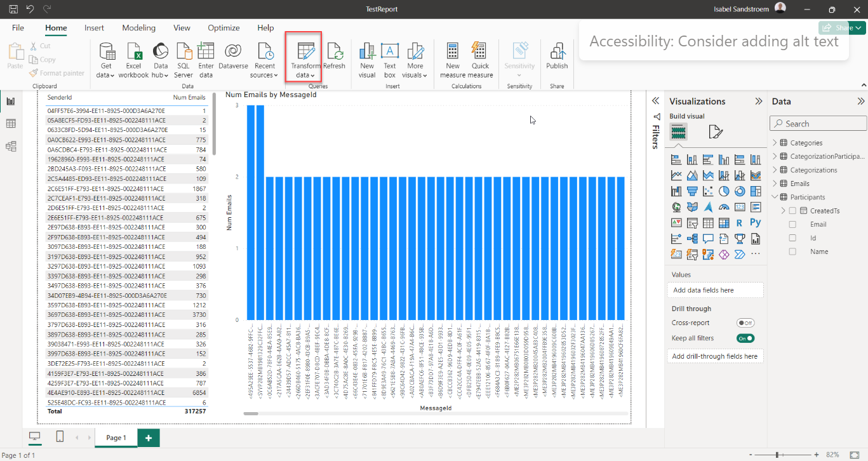This screenshot has height=461, width=868.
Task: Open the Excel workbook data source
Action: click(x=133, y=53)
